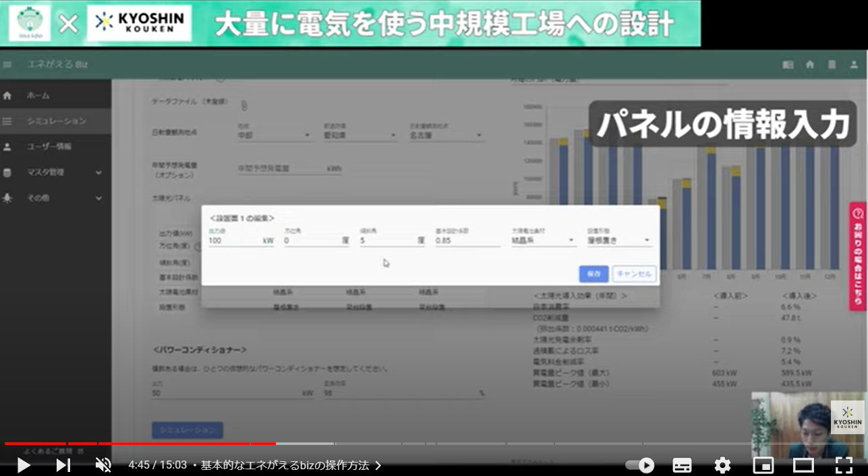The image size is (868, 476).
Task: Open the red お困りの場合はこちら help tab
Action: coord(858,256)
